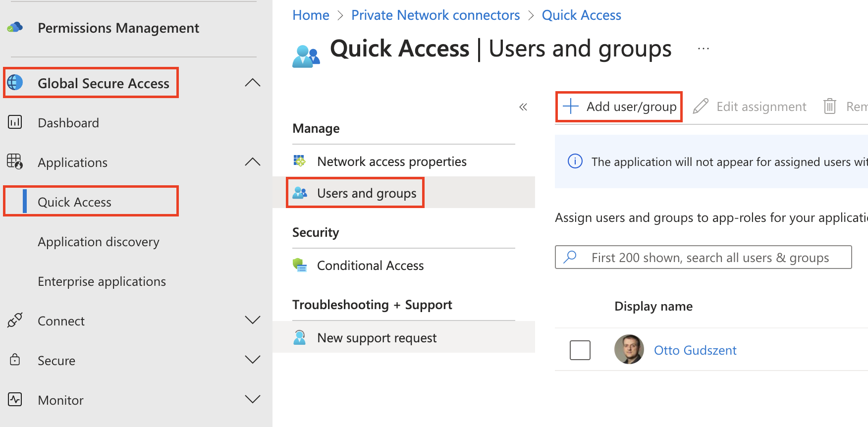Go to the Home breadcrumb link
The height and width of the screenshot is (427, 868).
[x=311, y=15]
